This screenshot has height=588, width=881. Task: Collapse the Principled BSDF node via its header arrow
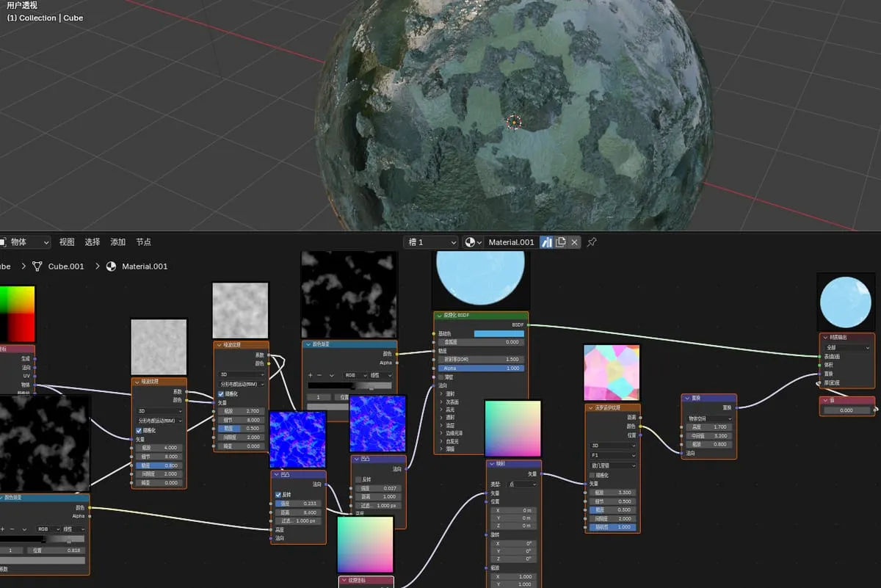click(438, 315)
